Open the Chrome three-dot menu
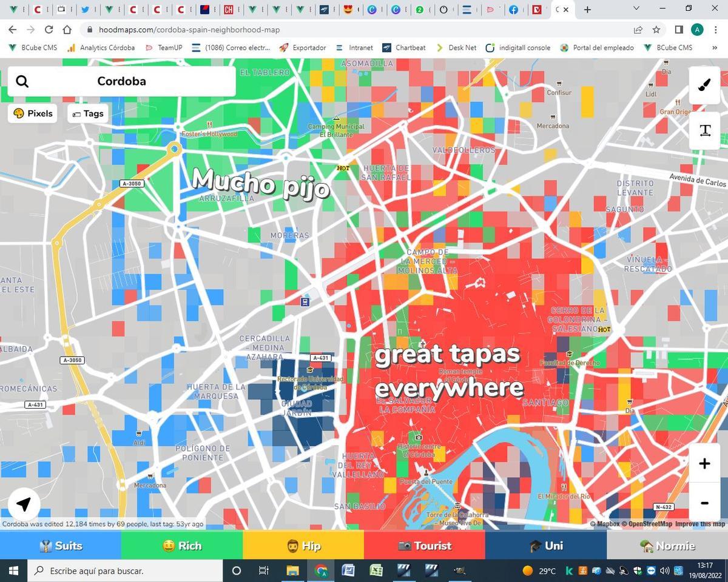 [714, 29]
